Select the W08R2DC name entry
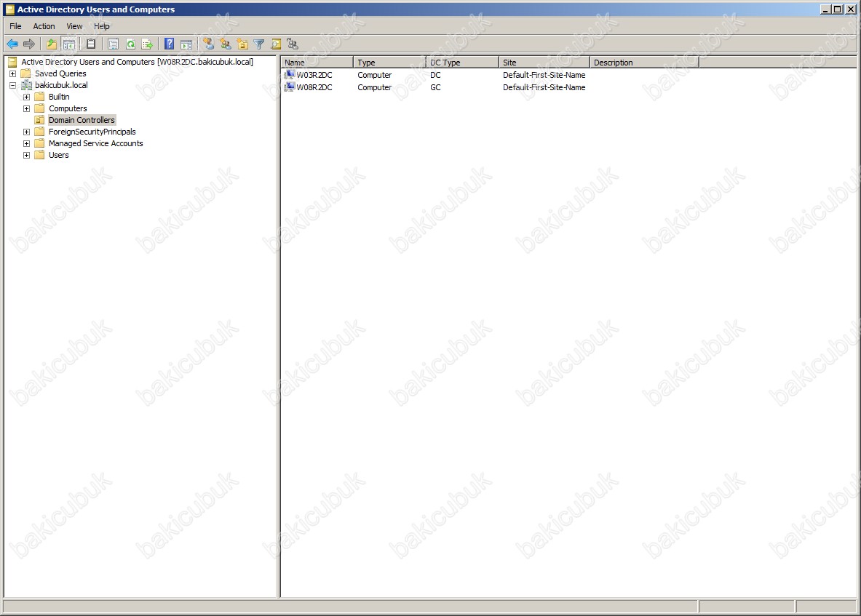Screen dimensions: 861x616 point(314,87)
